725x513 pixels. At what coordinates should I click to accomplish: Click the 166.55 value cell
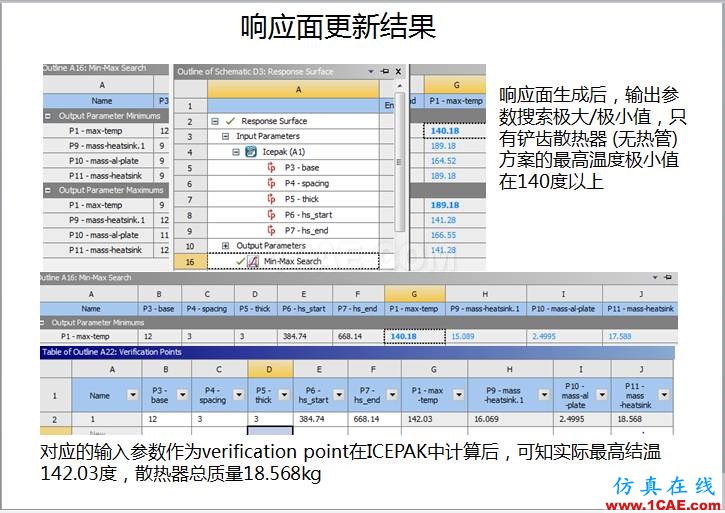pyautogui.click(x=455, y=235)
